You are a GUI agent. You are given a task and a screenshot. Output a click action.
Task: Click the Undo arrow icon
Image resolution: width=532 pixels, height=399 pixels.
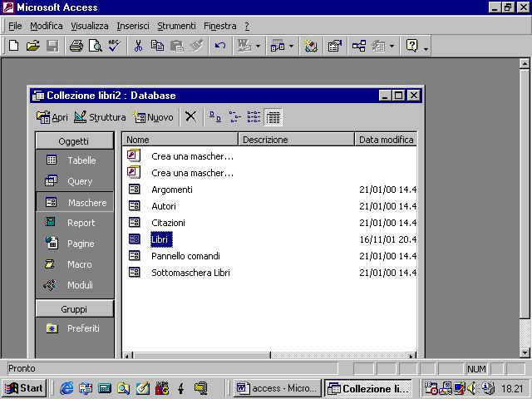(x=219, y=46)
